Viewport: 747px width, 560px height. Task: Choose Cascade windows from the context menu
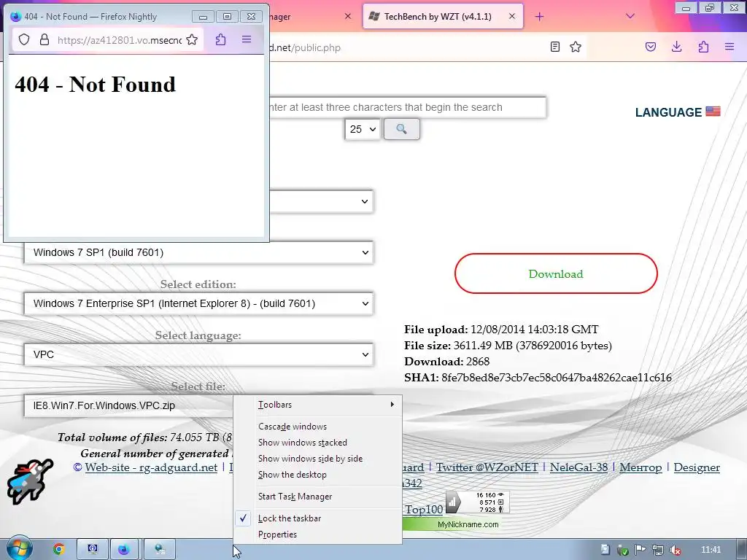tap(317, 426)
